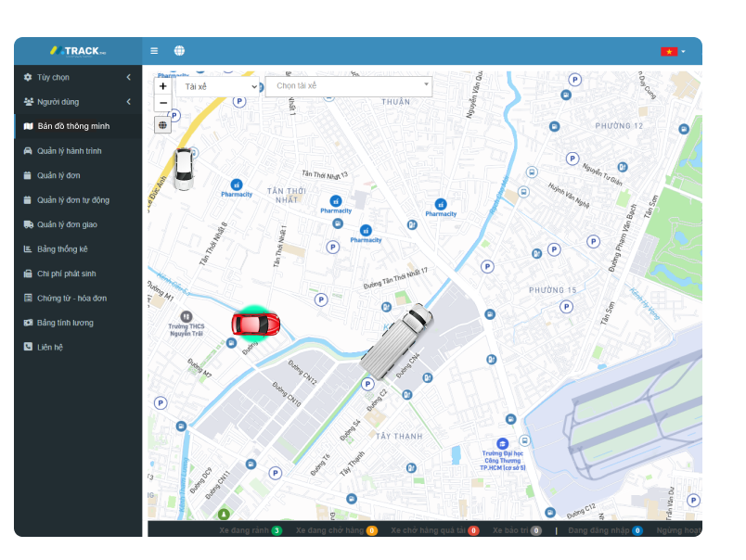
Task: Open 'Quản lý hành trình' menu item
Action: 70,151
